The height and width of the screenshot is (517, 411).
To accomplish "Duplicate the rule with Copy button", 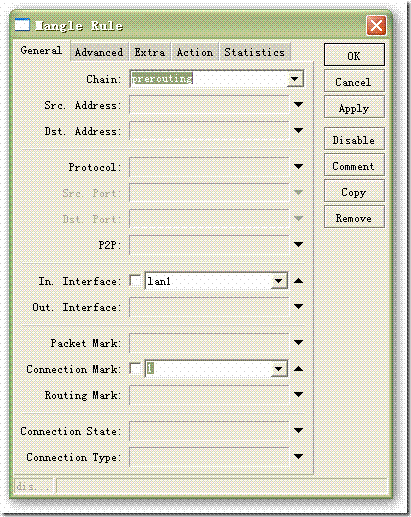I will pyautogui.click(x=354, y=192).
